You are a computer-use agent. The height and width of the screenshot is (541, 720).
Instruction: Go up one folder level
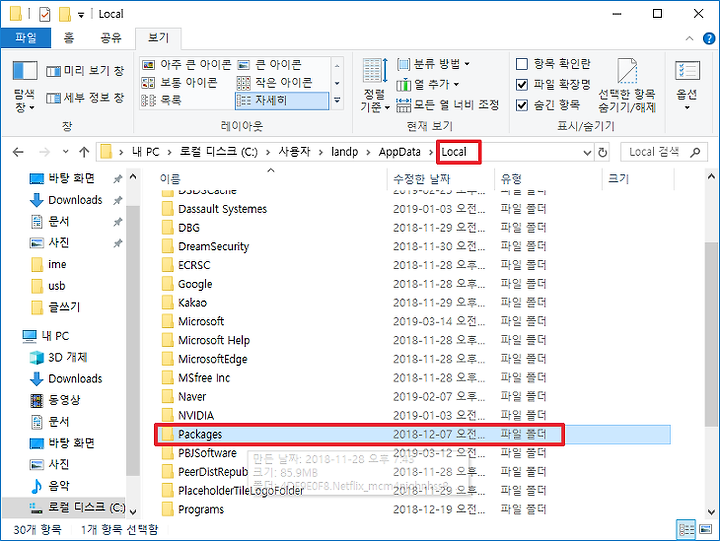coord(84,152)
